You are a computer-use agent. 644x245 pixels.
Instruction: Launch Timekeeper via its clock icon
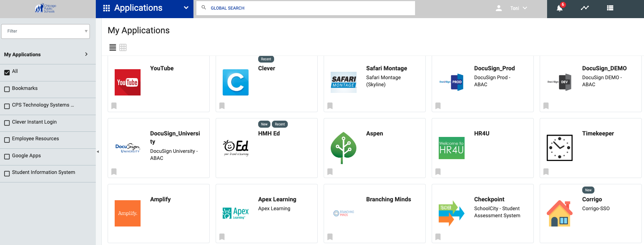(x=559, y=148)
